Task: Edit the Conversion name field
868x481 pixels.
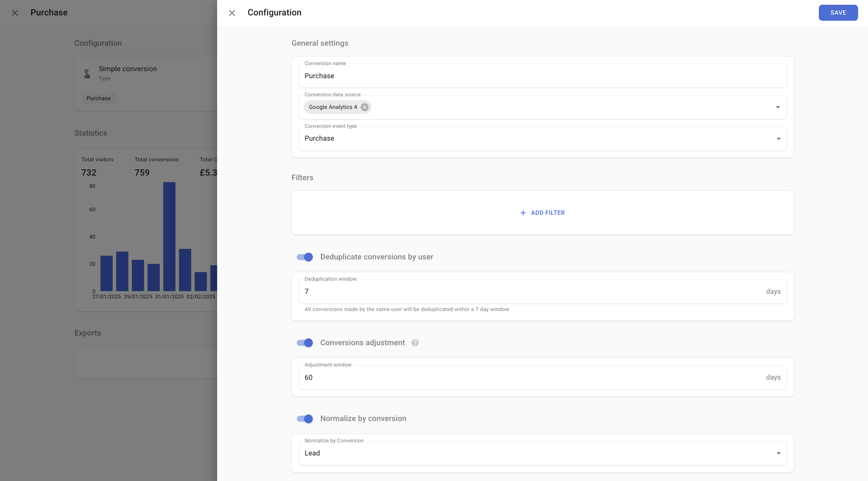Action: click(x=542, y=76)
